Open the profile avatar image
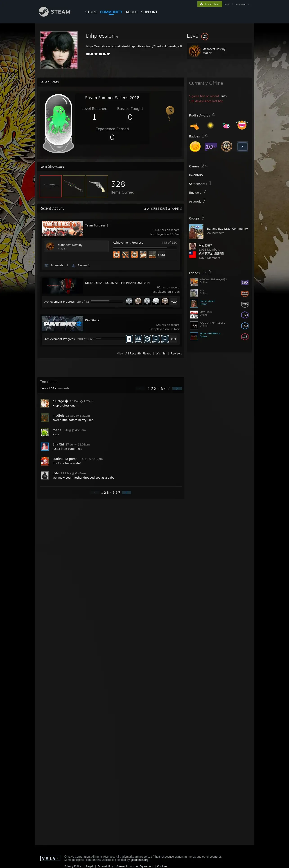Viewport: 289px width, 868px height. pos(59,50)
